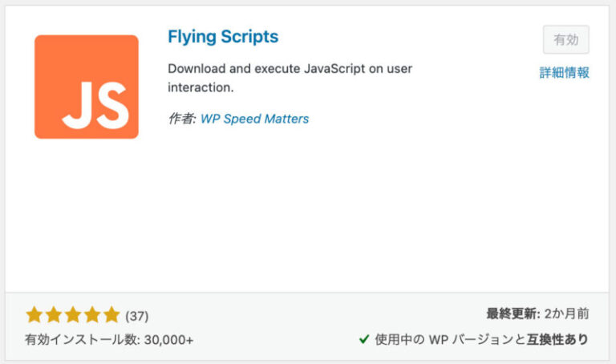Viewport: 616px width, 364px height.
Task: Click the plugin description text
Action: [290, 78]
